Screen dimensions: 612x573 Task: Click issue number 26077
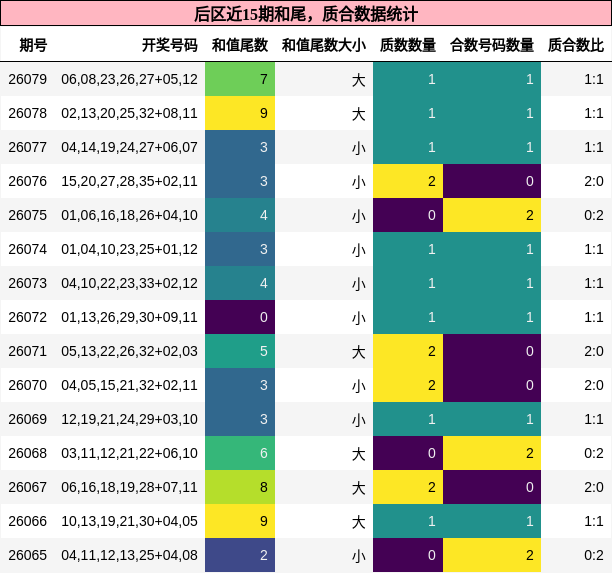(27, 147)
